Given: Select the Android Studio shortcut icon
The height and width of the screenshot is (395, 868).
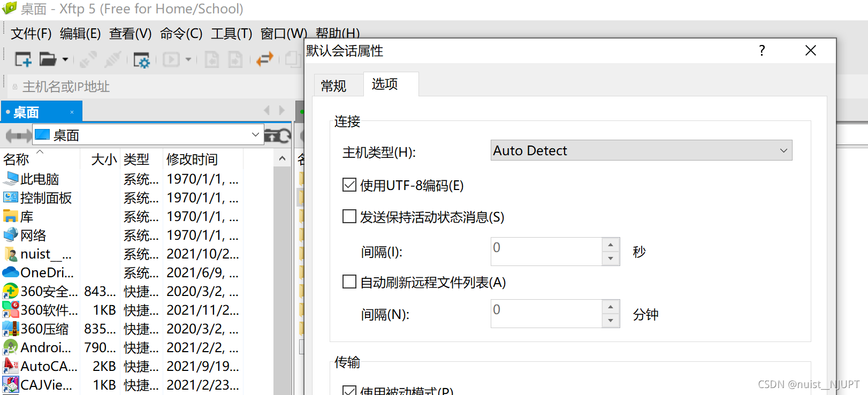Looking at the screenshot, I should [x=11, y=347].
